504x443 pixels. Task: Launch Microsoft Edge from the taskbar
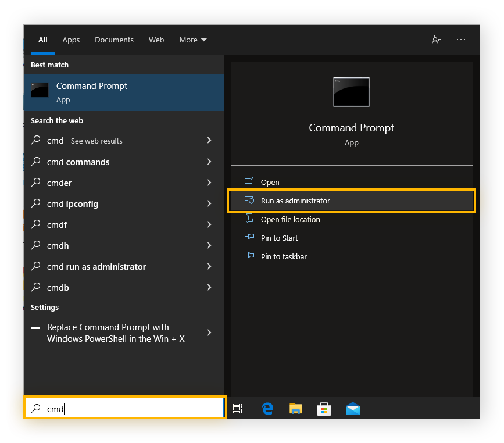(x=267, y=409)
